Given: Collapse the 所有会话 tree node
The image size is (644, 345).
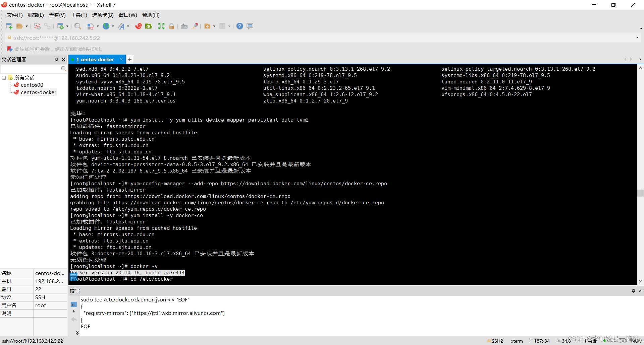Looking at the screenshot, I should pos(4,78).
